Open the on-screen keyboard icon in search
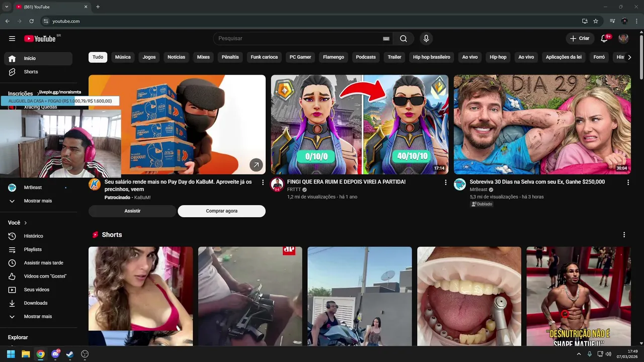 tap(386, 39)
